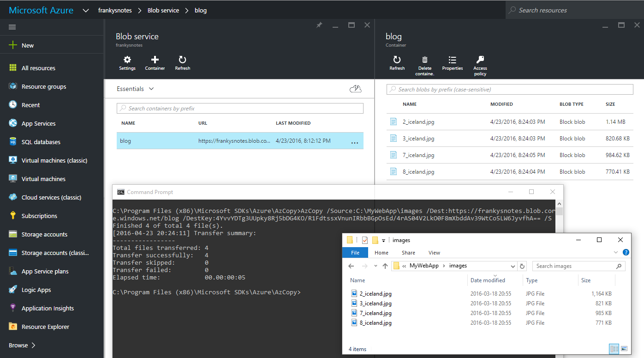Click Blob service breadcrumb in top bar
The image size is (644, 358).
(x=163, y=10)
